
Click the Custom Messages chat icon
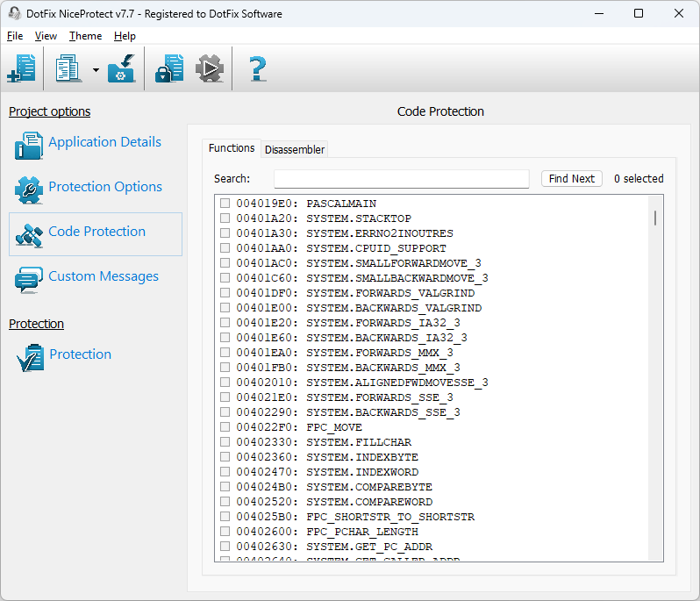click(29, 280)
